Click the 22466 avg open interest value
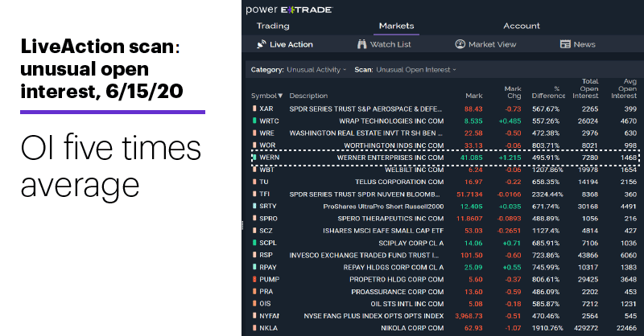 tap(626, 328)
